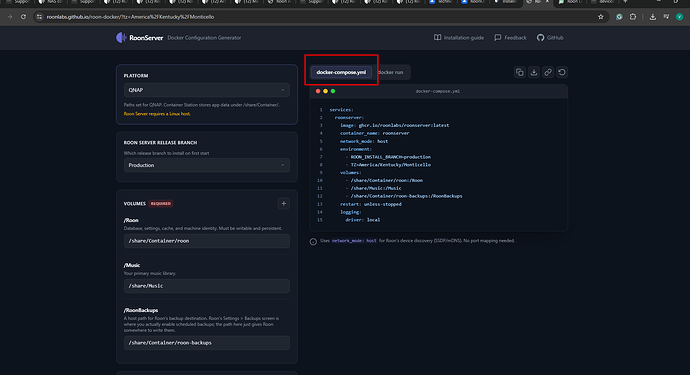690x375 pixels.
Task: Open the Platform dropdown set to QNAP
Action: tap(206, 90)
